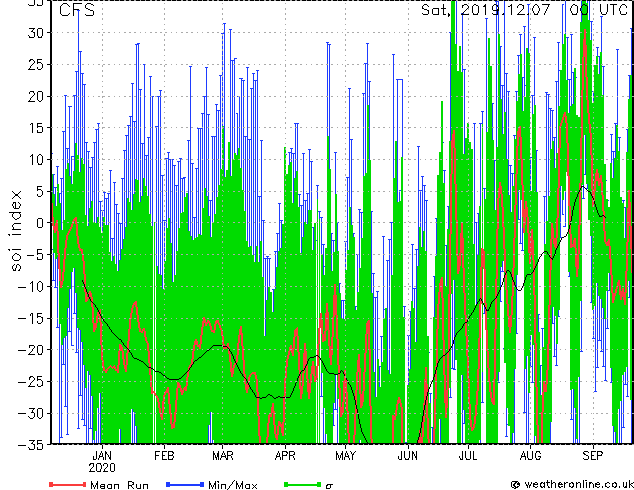Click the JUN month label
This screenshot has height=490, width=634.
click(408, 456)
